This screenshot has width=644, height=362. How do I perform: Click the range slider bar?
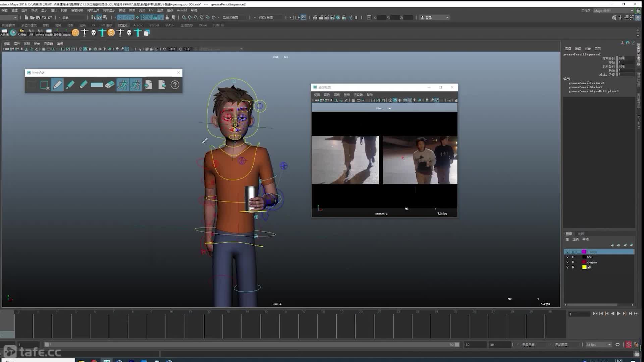252,345
